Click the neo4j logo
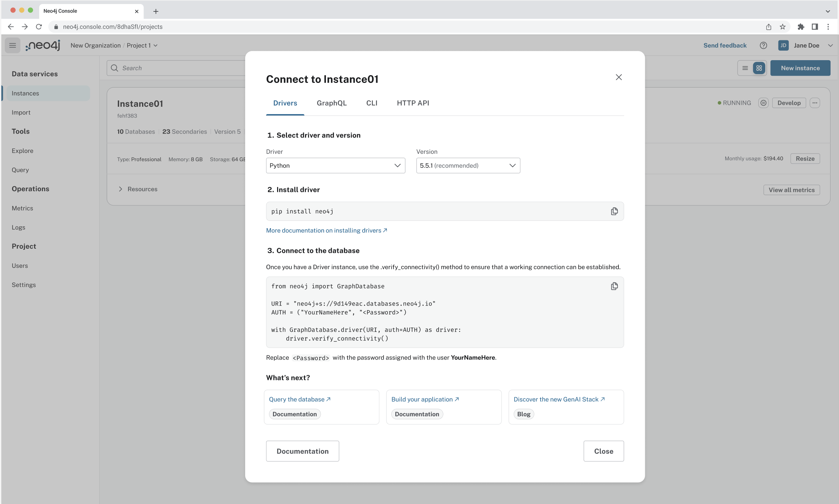Image resolution: width=839 pixels, height=504 pixels. (x=43, y=45)
